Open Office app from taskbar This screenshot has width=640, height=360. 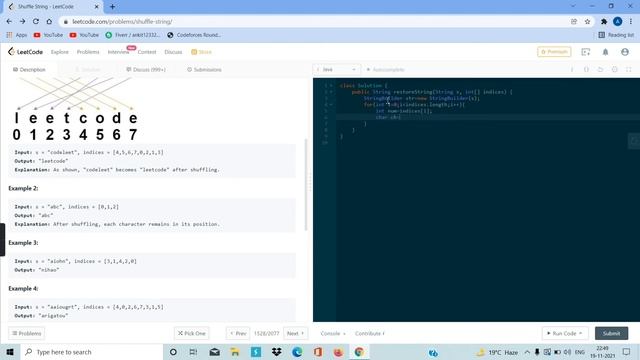(318, 352)
